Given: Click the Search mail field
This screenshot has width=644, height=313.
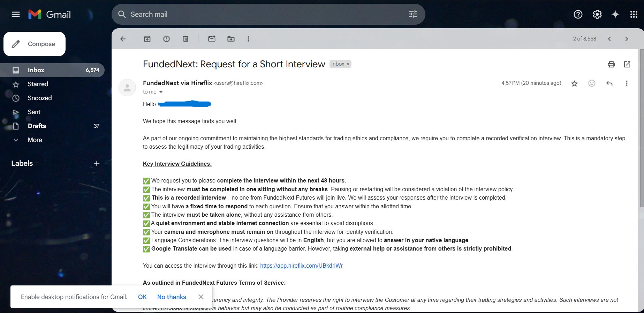Looking at the screenshot, I should (268, 14).
